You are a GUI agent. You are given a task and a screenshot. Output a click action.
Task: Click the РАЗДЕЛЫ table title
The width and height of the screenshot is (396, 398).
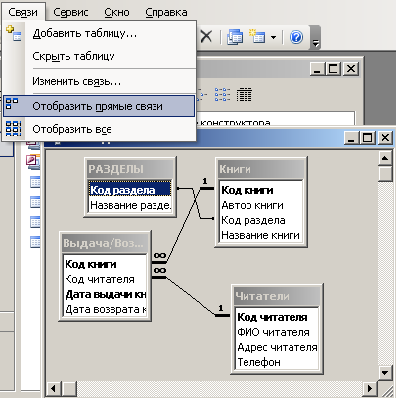click(x=130, y=169)
